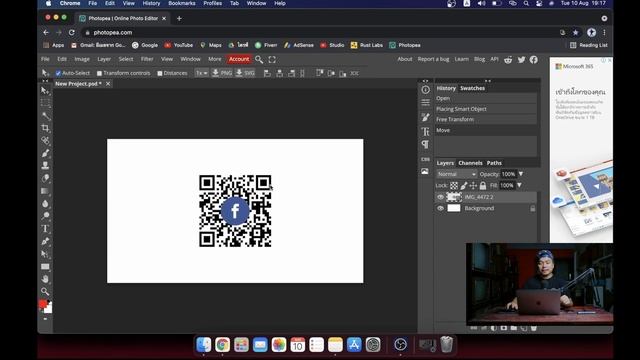Screen dimensions: 640x360
Task: Select the Rectangle Select marquee tool
Action: coord(45,103)
